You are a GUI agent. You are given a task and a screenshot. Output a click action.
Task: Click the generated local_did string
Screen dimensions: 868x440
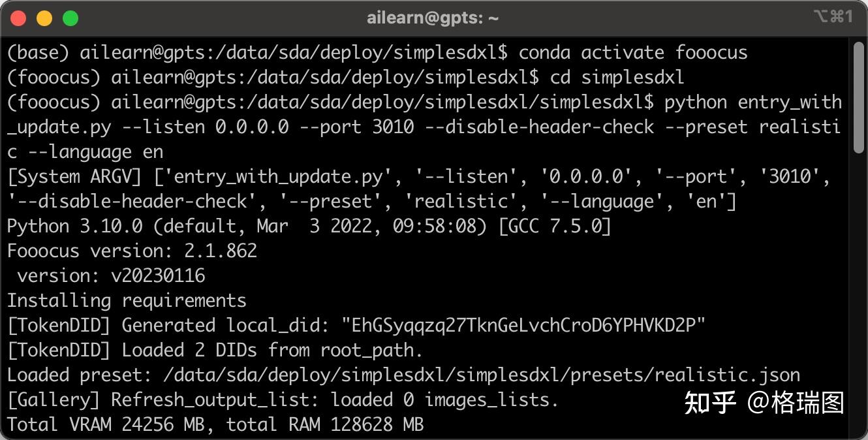point(523,325)
